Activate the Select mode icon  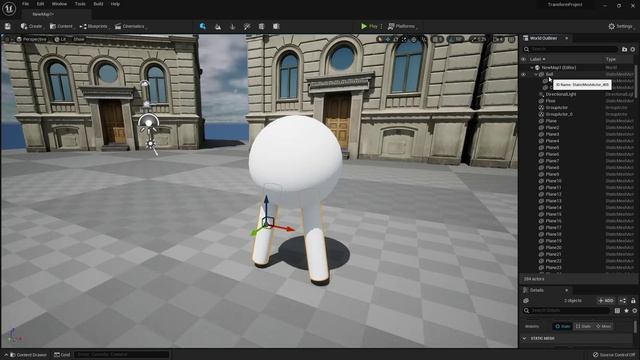point(203,26)
